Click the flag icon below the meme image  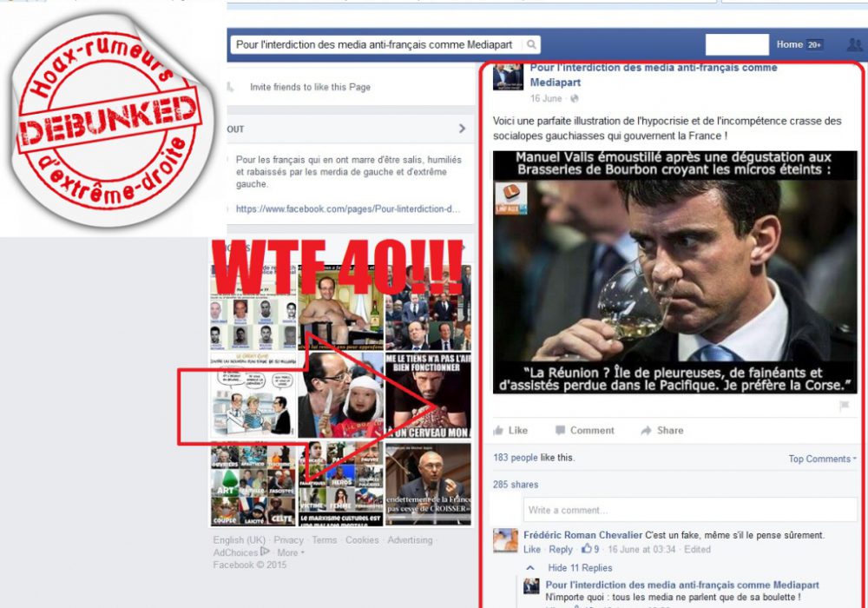click(x=845, y=406)
